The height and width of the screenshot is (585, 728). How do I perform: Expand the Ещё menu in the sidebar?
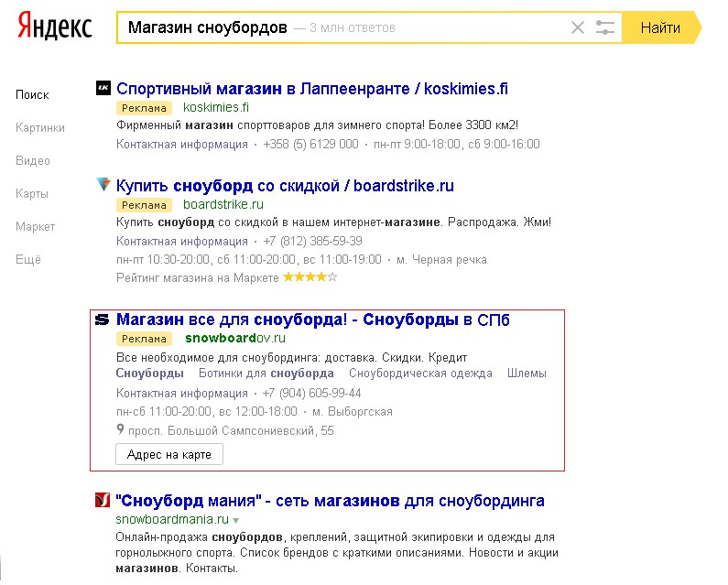[28, 259]
